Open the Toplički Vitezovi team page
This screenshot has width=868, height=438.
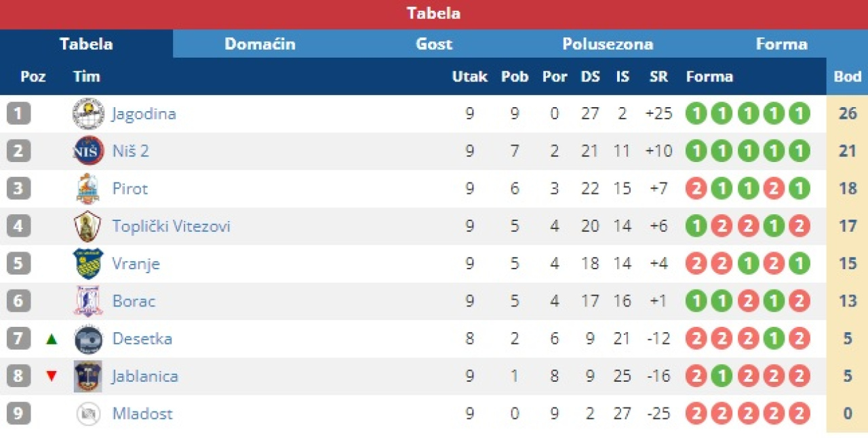point(171,226)
